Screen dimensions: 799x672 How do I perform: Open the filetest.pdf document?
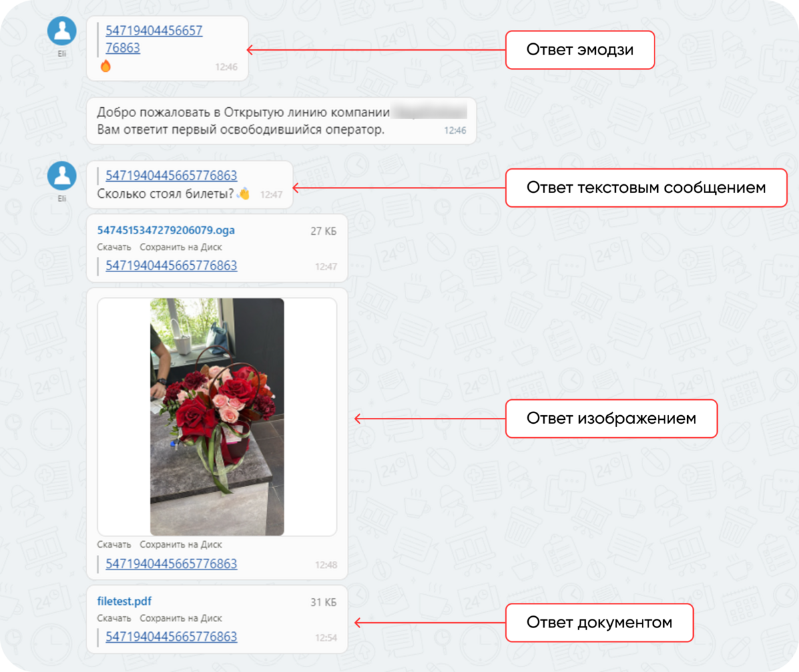125,601
